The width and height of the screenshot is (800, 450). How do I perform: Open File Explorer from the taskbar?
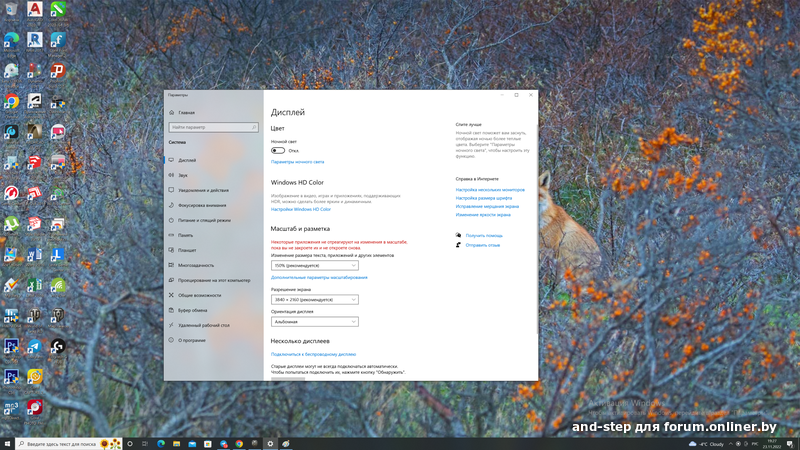point(176,444)
